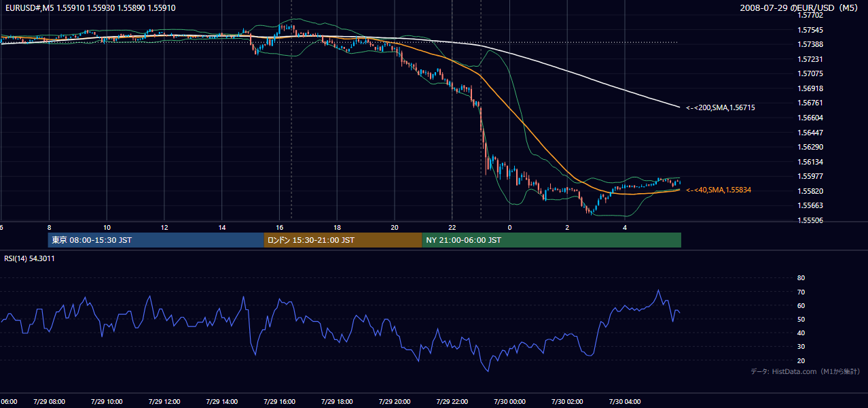868x408 pixels.
Task: Click the 7/29 18:00 time axis label
Action: pos(337,402)
